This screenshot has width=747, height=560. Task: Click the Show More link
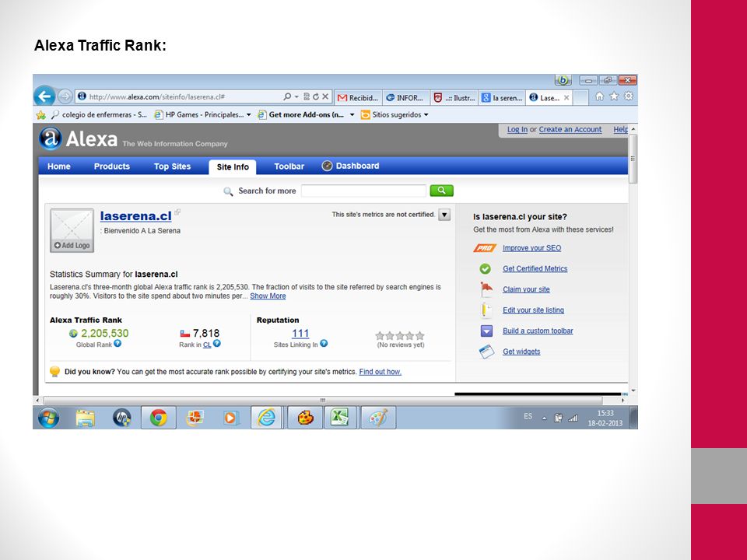(268, 296)
